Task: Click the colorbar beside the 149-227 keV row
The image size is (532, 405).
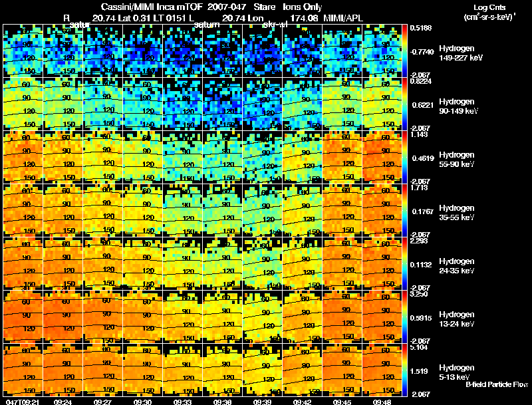Action: tap(404, 51)
